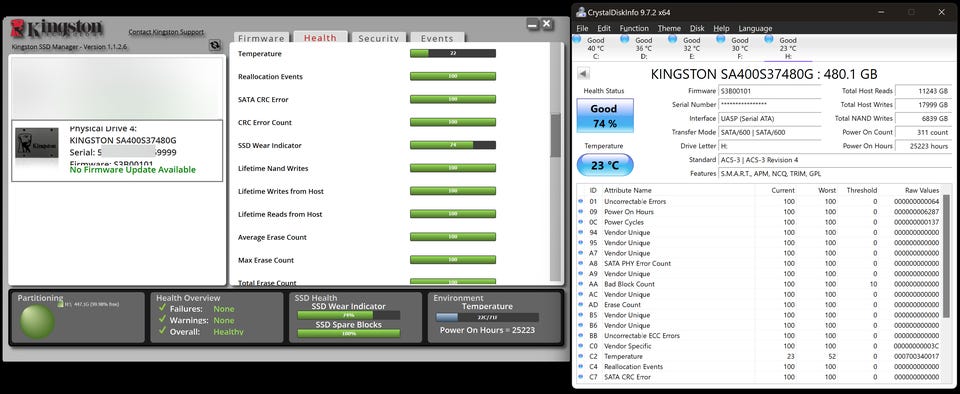Click the Temperature health bar showing 22
The image size is (960, 394).
pos(452,53)
